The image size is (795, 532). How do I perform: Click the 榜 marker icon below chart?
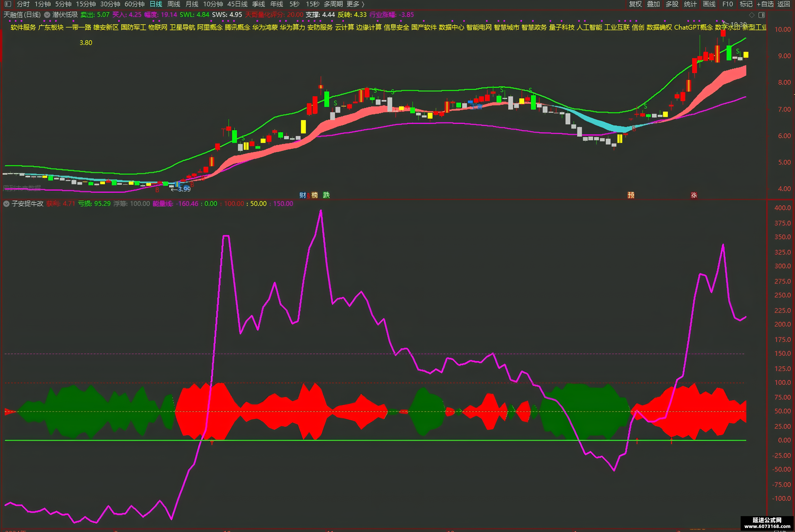[x=315, y=195]
